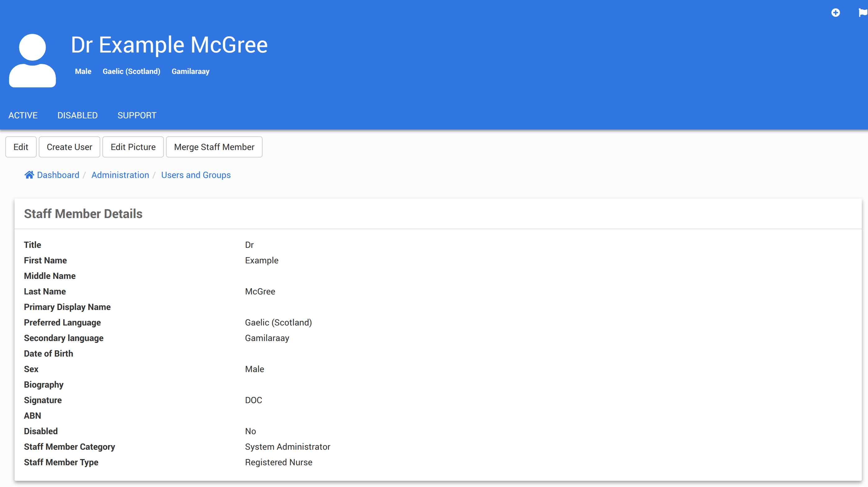Open Edit Picture dialog

coord(133,147)
